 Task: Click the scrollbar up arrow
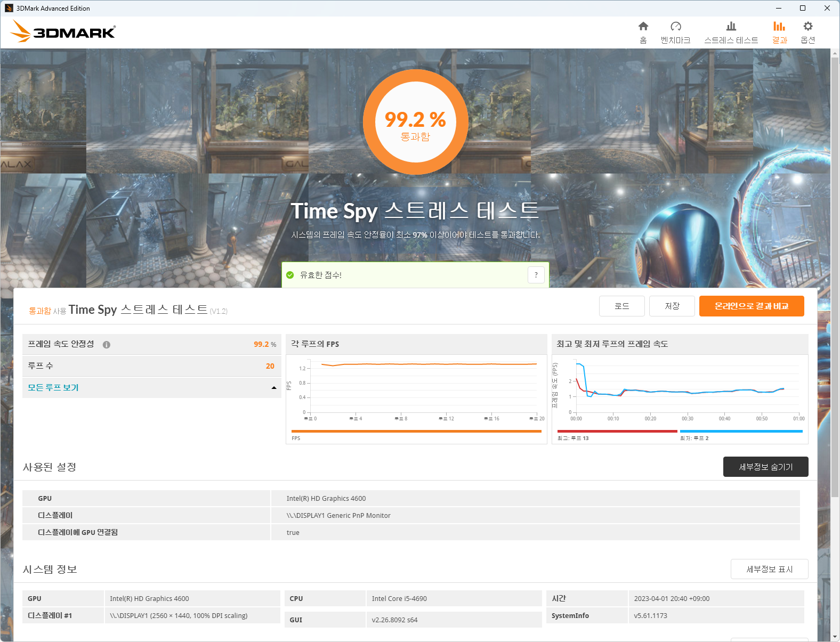coord(835,53)
